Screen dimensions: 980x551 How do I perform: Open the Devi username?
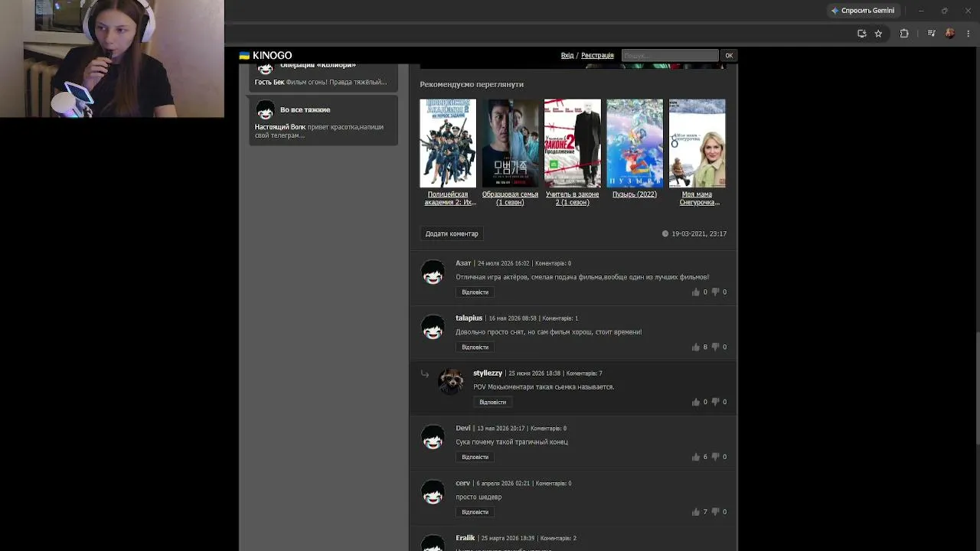[463, 429]
